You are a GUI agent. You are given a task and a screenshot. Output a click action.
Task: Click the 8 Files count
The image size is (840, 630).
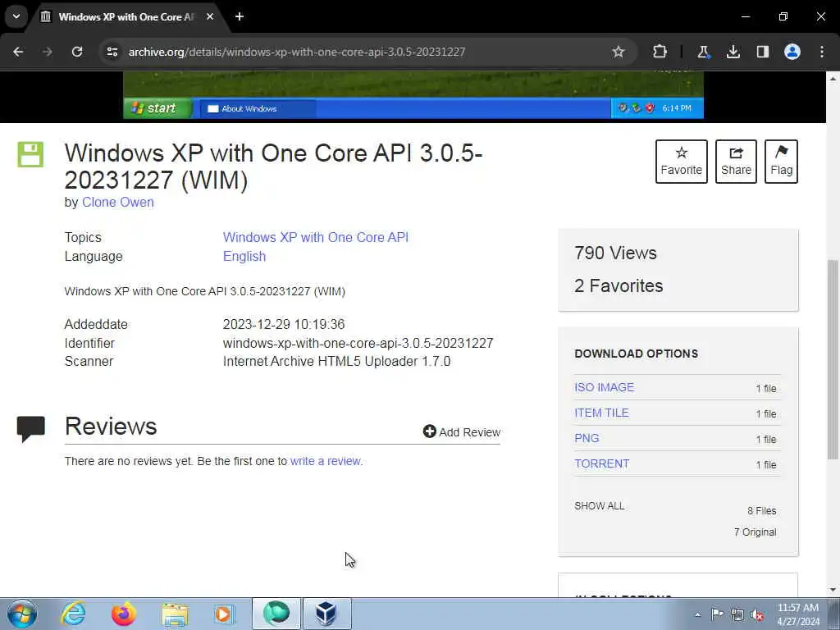coord(762,510)
